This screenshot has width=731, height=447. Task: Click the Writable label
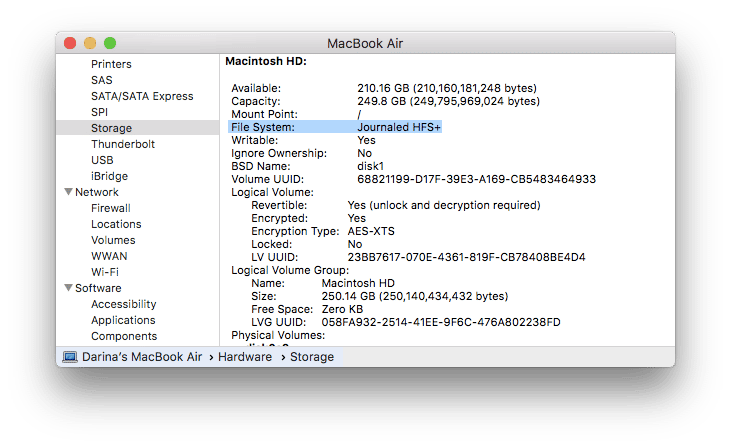pyautogui.click(x=255, y=140)
